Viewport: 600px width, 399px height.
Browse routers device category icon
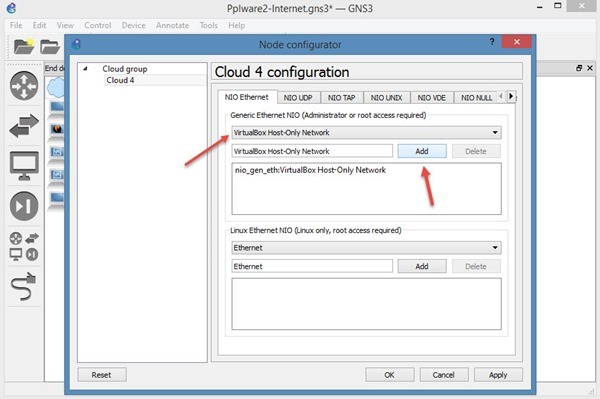24,86
